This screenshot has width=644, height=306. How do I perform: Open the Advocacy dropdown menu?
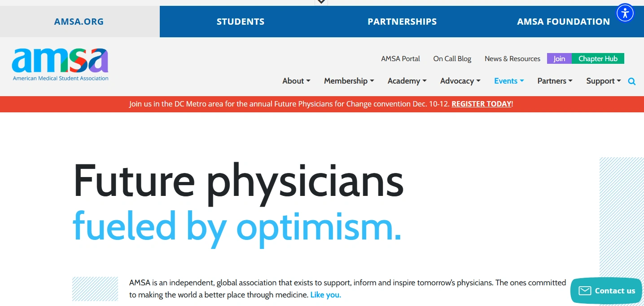tap(460, 81)
